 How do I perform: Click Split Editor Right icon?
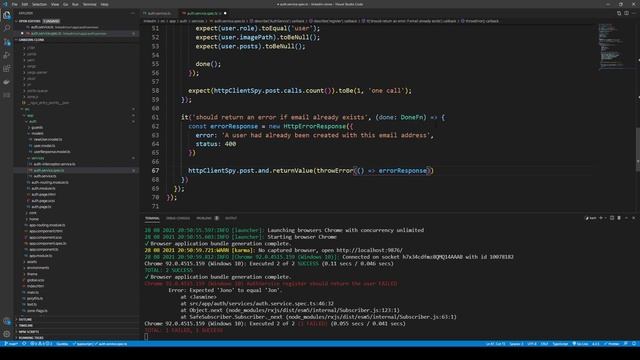point(626,13)
